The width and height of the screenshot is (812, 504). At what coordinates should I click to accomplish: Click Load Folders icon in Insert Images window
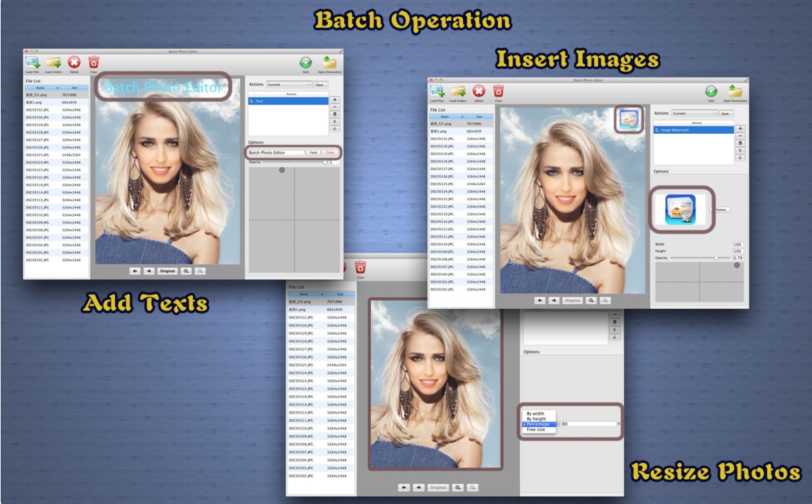click(x=458, y=92)
